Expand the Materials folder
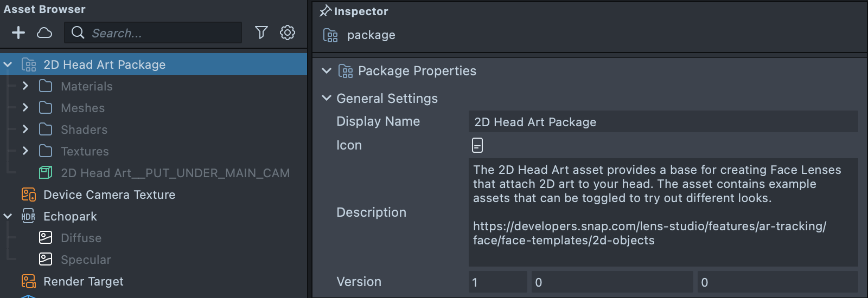The height and width of the screenshot is (298, 868). pos(25,86)
